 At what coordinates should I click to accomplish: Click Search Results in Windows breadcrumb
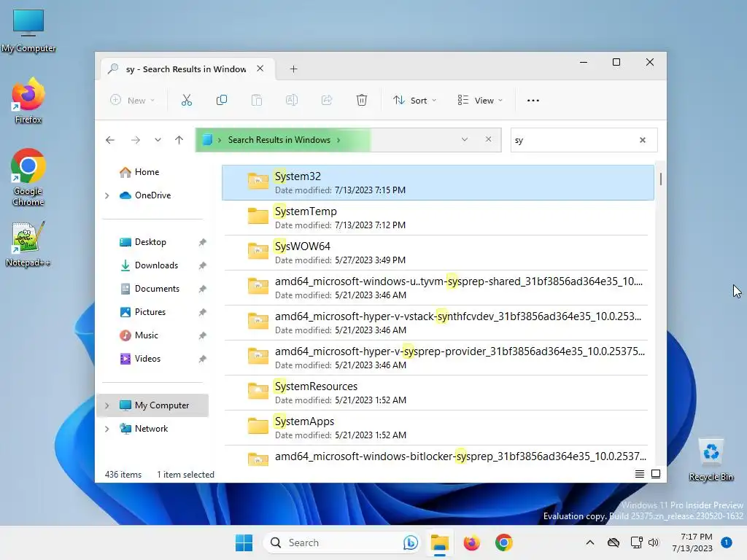pyautogui.click(x=279, y=140)
